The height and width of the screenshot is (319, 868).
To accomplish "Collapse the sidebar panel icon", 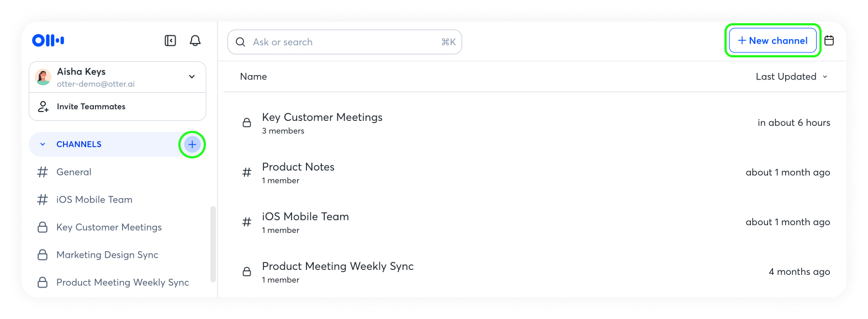I will coord(170,41).
